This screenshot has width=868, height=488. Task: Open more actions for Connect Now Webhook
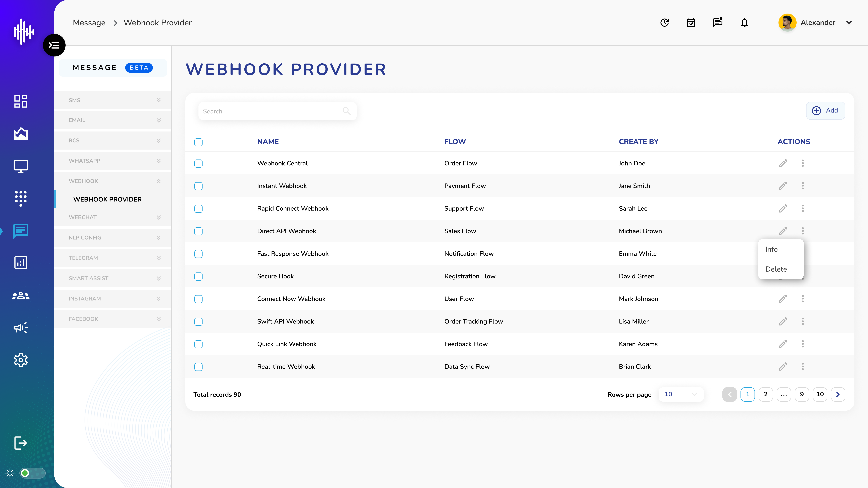pos(803,299)
